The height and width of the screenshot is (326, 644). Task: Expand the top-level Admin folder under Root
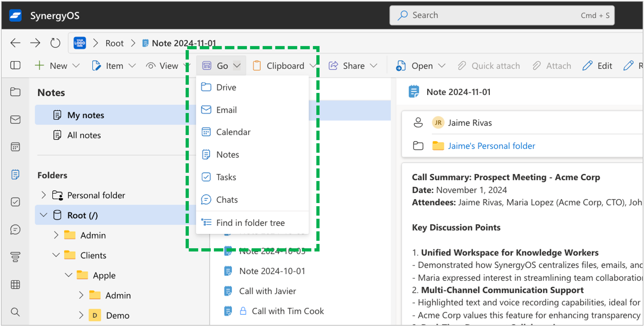(56, 235)
